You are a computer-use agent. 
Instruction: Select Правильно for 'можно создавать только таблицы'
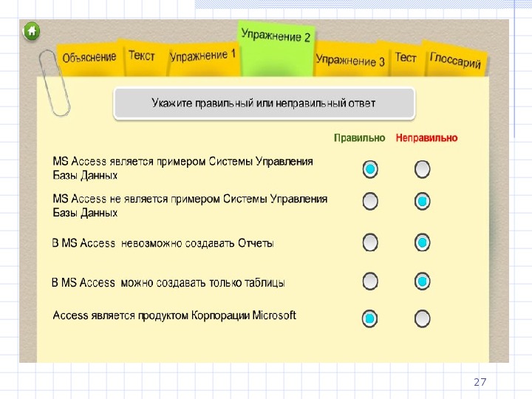(x=370, y=282)
